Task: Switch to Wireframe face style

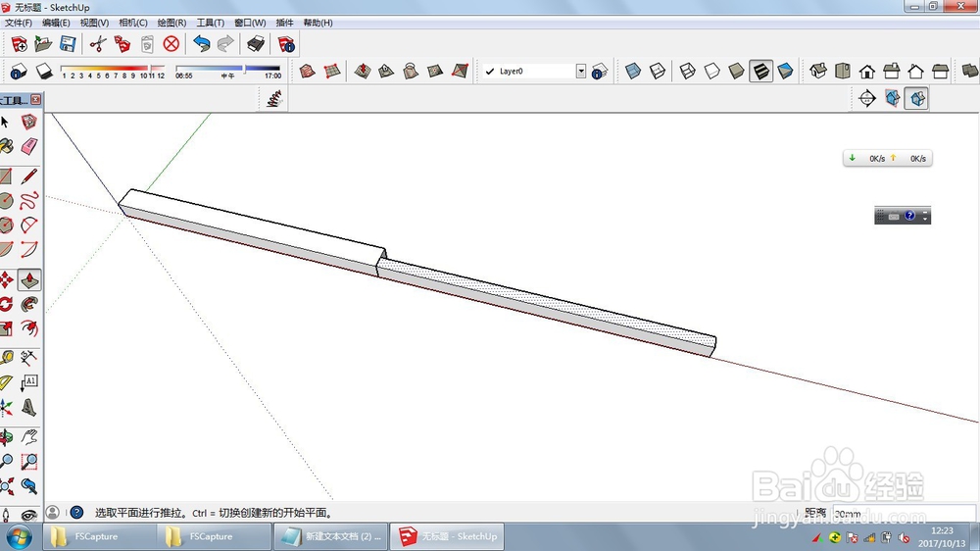Action: [688, 72]
